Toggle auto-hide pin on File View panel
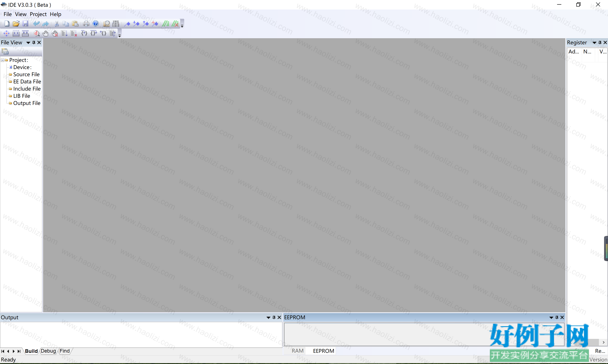The width and height of the screenshot is (608, 364). tap(34, 43)
